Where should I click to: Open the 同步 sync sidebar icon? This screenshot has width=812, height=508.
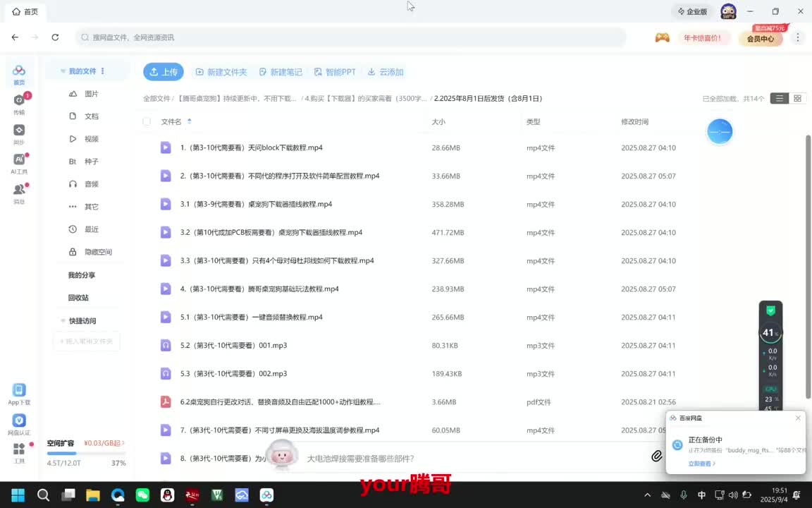tap(19, 134)
